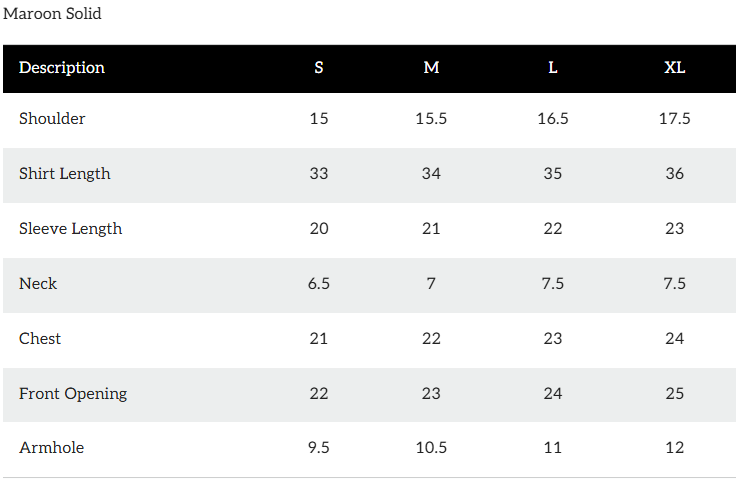
Task: Click Neck value 6.5 for S
Action: (x=319, y=284)
